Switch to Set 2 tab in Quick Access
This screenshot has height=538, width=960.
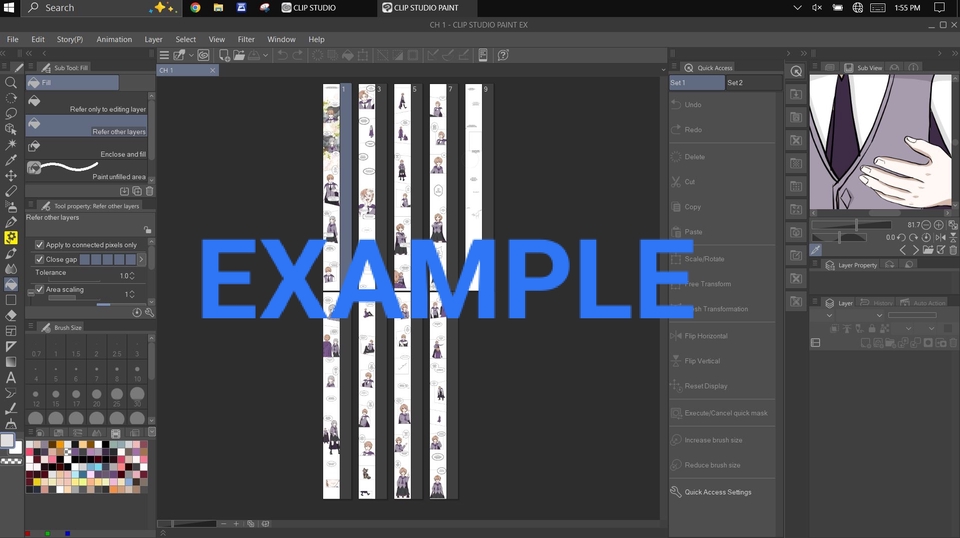tap(735, 82)
